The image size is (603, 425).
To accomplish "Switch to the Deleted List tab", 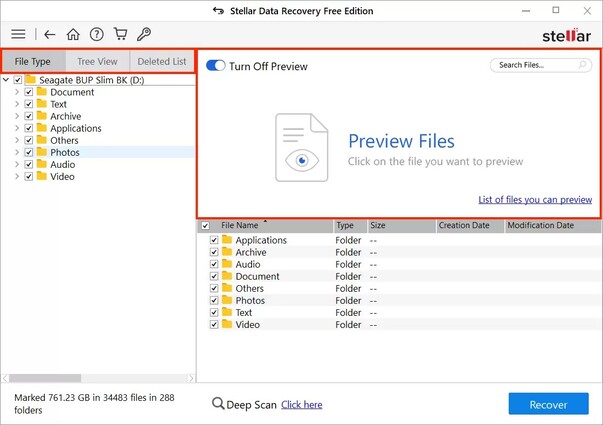I will 162,61.
